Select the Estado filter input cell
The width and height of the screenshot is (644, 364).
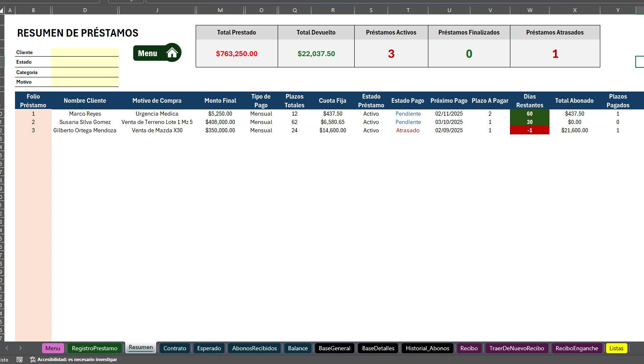tap(85, 62)
